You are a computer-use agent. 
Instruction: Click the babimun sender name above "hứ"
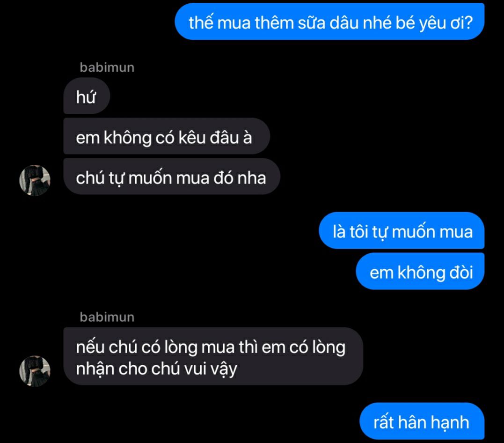pyautogui.click(x=107, y=67)
